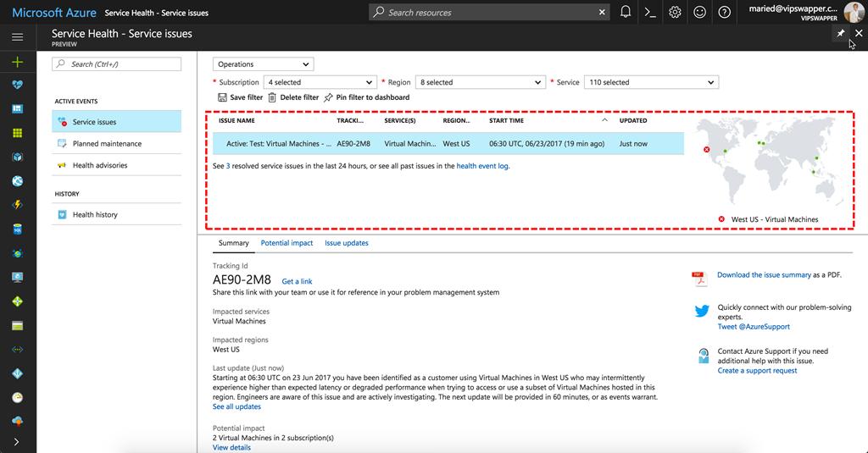
Task: Switch to the Potential impact tab
Action: 287,243
